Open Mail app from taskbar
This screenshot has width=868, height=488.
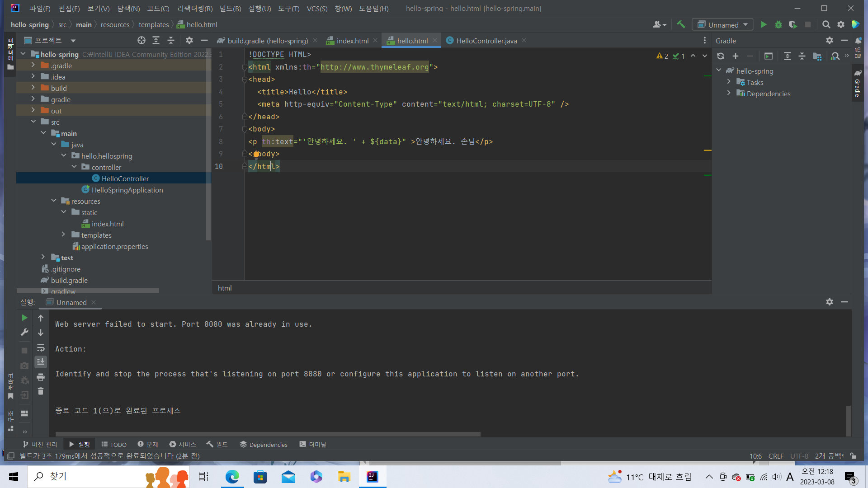pos(288,477)
